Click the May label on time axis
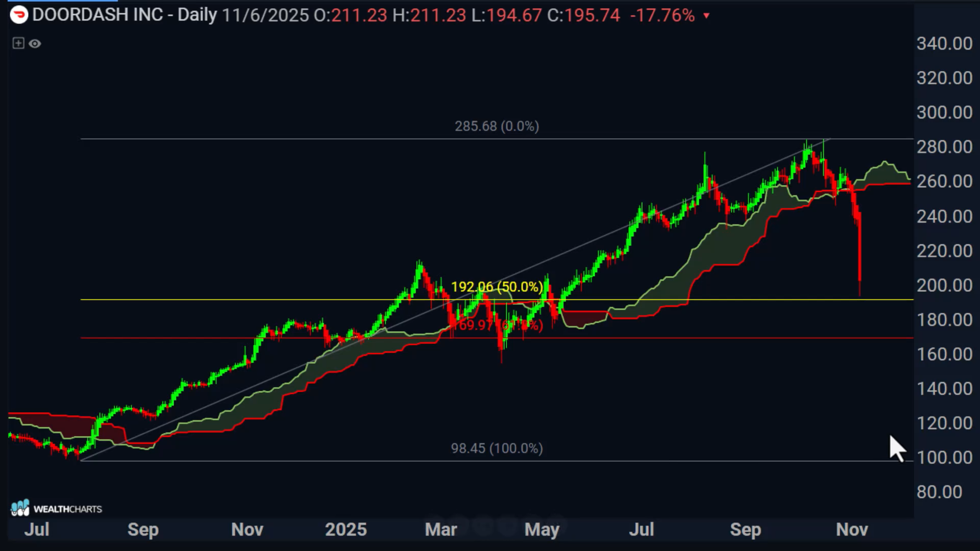 point(542,530)
